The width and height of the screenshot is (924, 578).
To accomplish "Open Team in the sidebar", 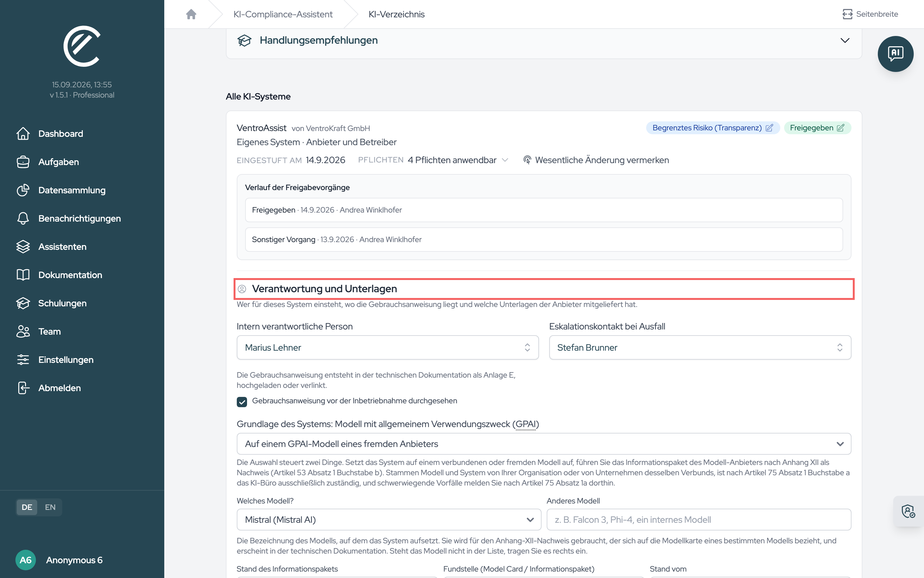I will click(x=50, y=331).
